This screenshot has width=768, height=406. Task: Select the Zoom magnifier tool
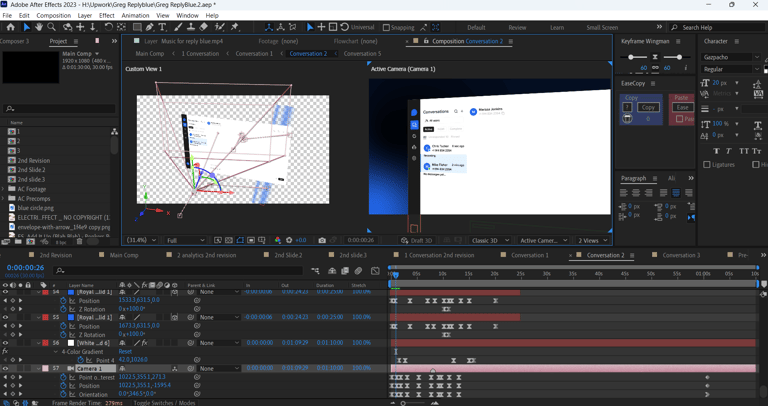click(51, 27)
